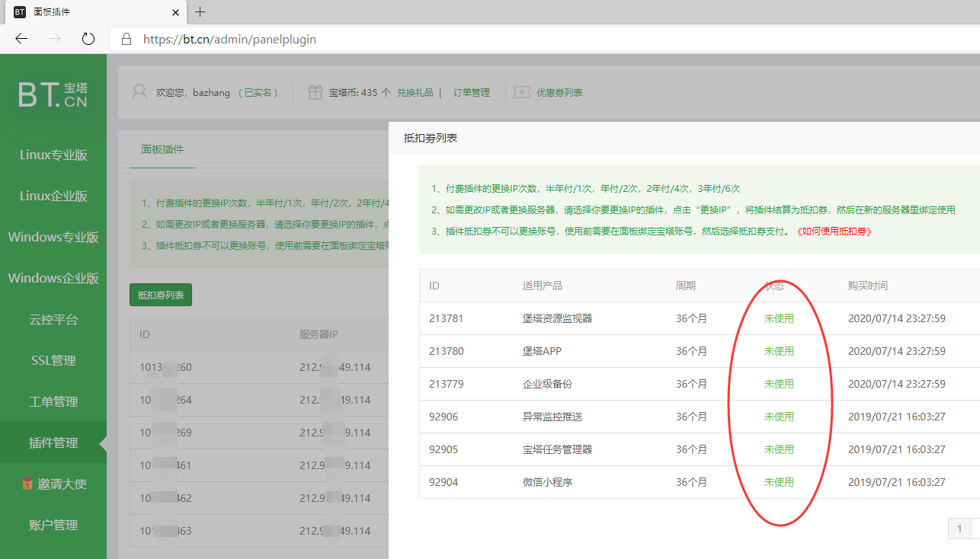Click the browser back arrow
The height and width of the screenshot is (559, 980).
[21, 39]
